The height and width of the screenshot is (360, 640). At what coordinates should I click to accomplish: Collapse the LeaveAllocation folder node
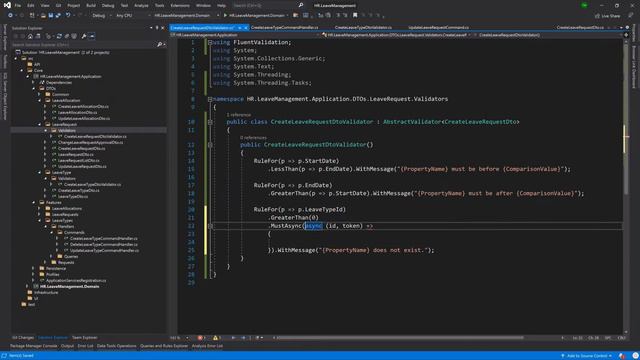(40, 100)
